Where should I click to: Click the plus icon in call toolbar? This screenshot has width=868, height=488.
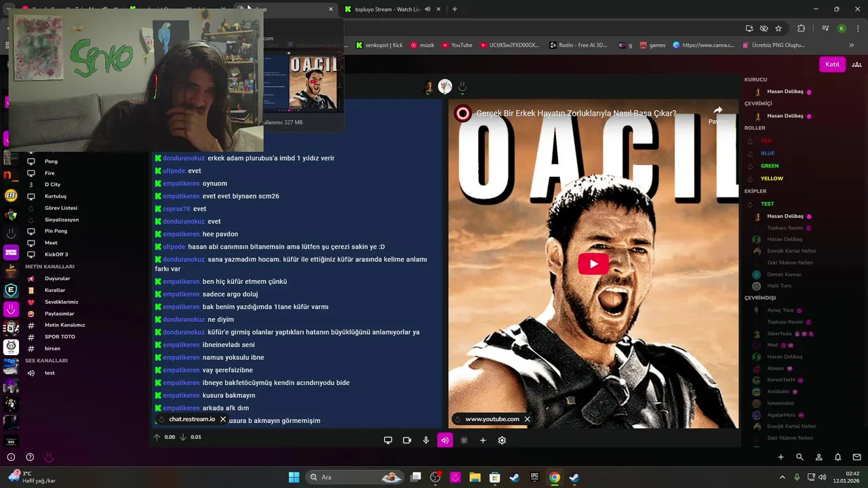(483, 440)
